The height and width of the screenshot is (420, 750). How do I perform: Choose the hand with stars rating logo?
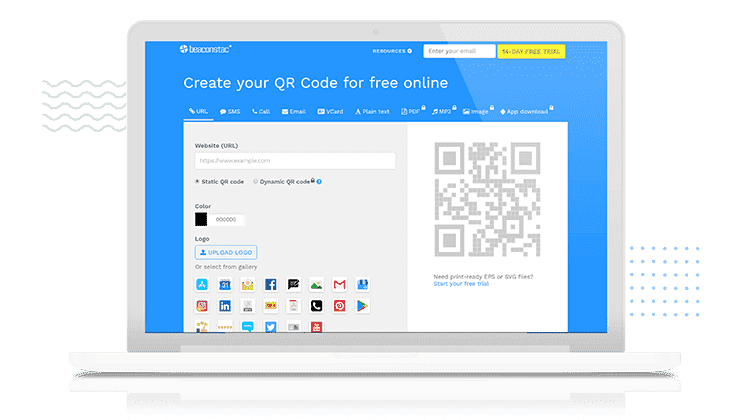tap(202, 326)
